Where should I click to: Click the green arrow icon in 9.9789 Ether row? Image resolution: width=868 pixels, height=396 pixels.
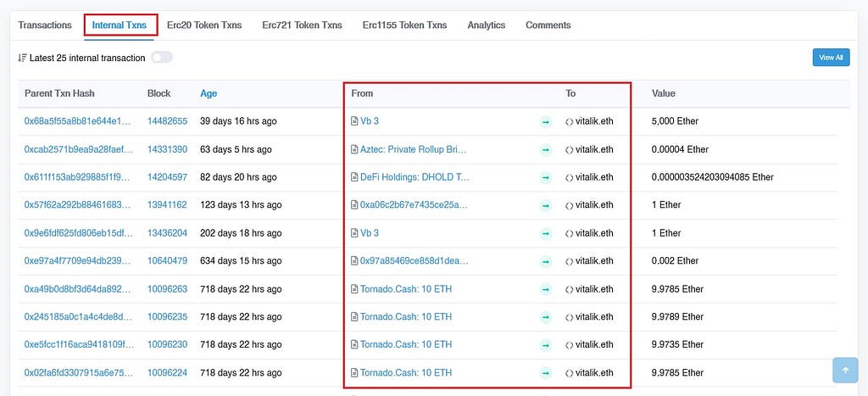546,317
